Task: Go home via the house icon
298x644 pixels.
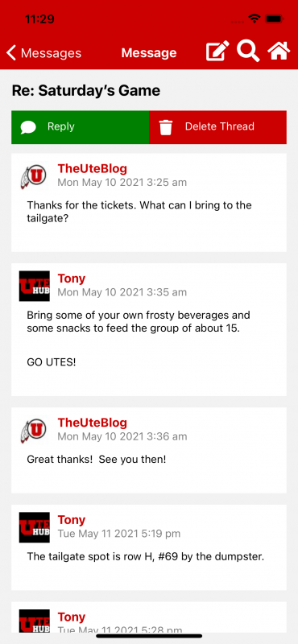Action: point(279,52)
